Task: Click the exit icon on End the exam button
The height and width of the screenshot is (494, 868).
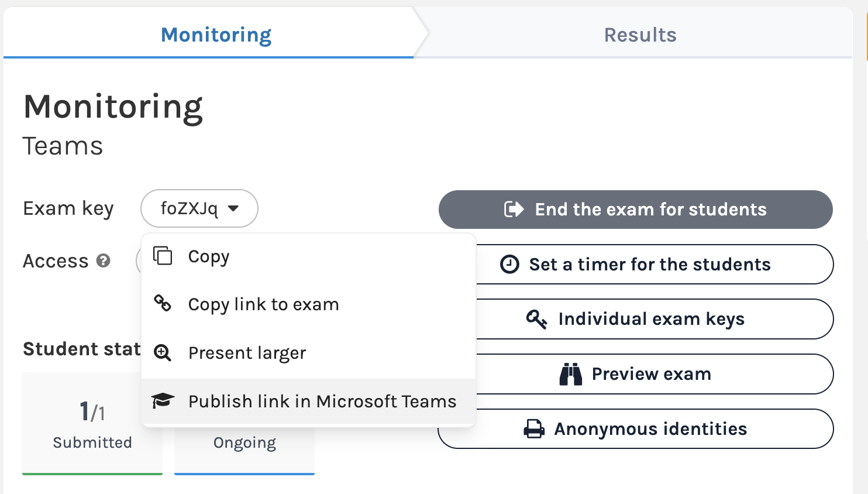Action: pos(513,209)
